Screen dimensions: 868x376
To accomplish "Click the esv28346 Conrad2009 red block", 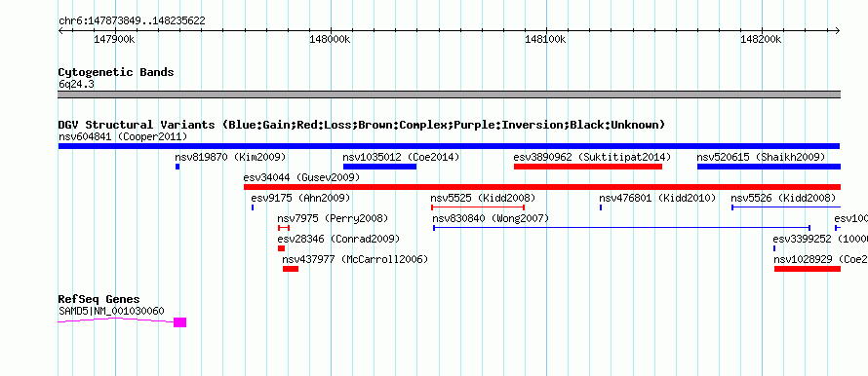I will click(x=281, y=248).
